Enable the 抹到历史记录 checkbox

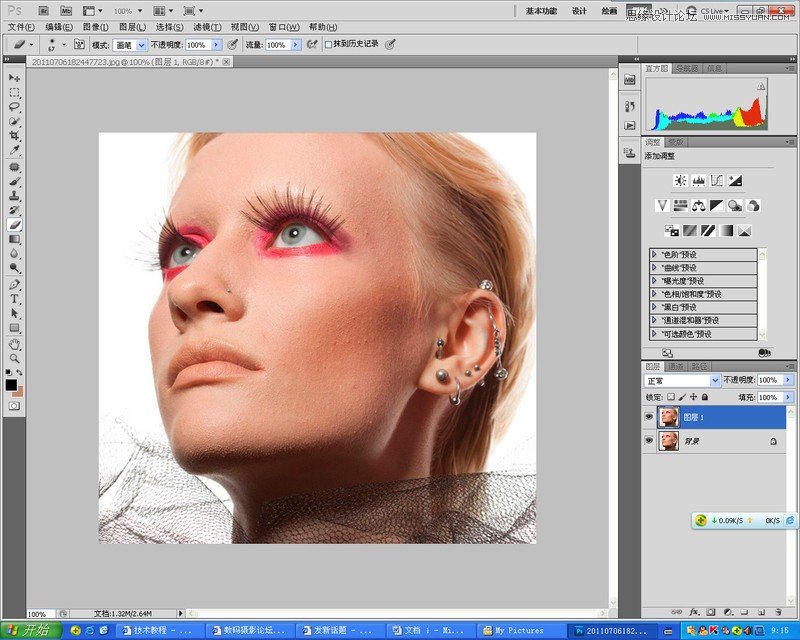(328, 45)
